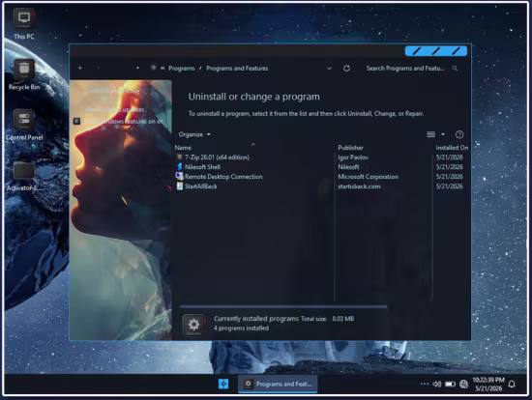This screenshot has height=400, width=532.
Task: Select the StartAllBack program row
Action: [x=200, y=186]
